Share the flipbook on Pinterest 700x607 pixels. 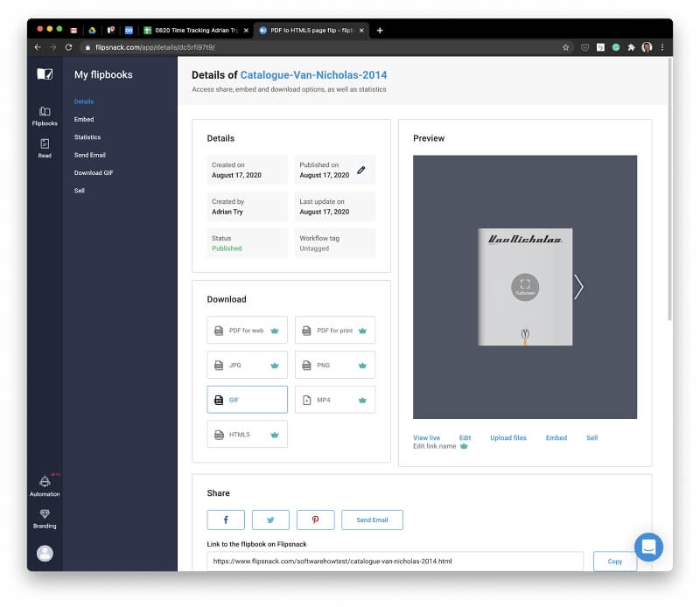tap(315, 520)
